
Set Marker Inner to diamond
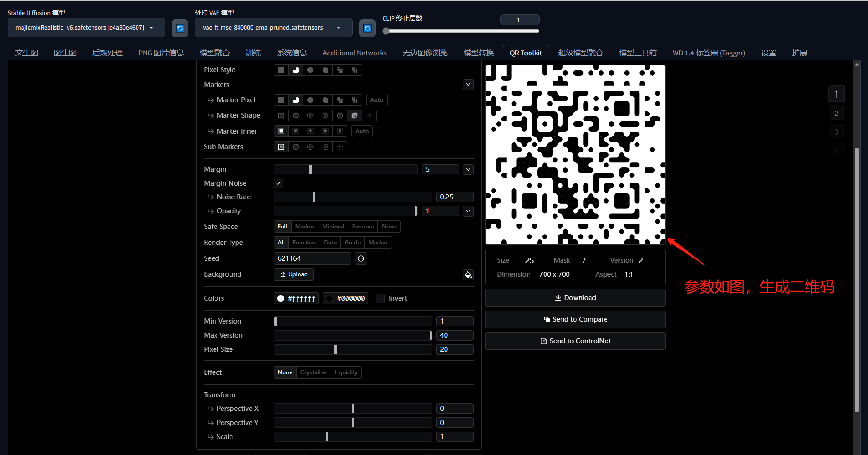(325, 131)
